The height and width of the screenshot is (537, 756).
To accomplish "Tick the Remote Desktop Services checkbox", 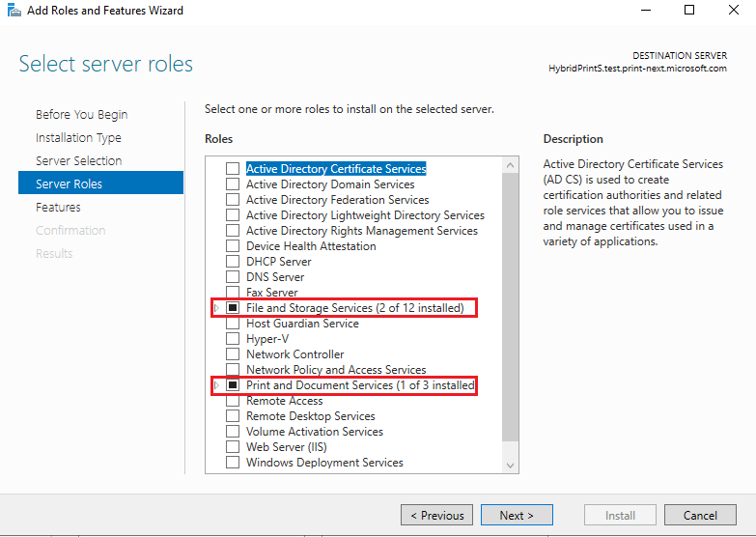I will tap(233, 415).
